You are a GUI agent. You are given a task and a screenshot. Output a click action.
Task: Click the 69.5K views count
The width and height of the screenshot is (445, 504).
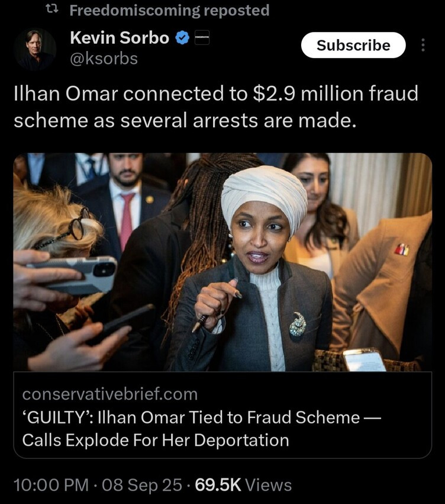(218, 484)
